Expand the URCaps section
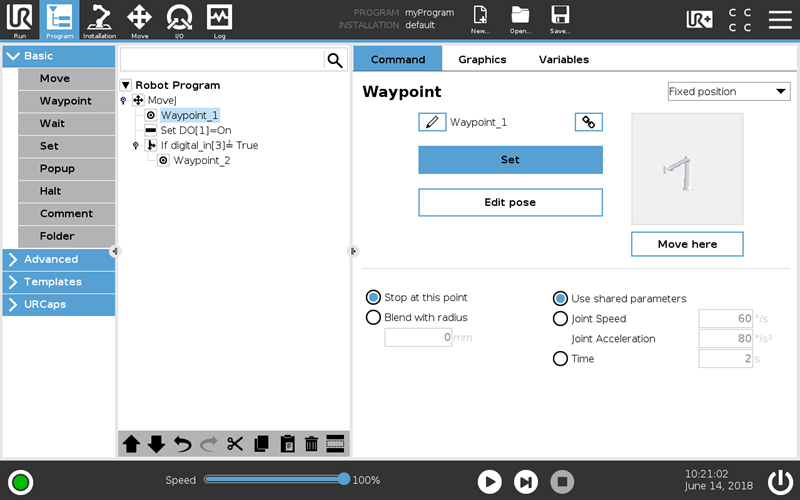 click(x=58, y=304)
